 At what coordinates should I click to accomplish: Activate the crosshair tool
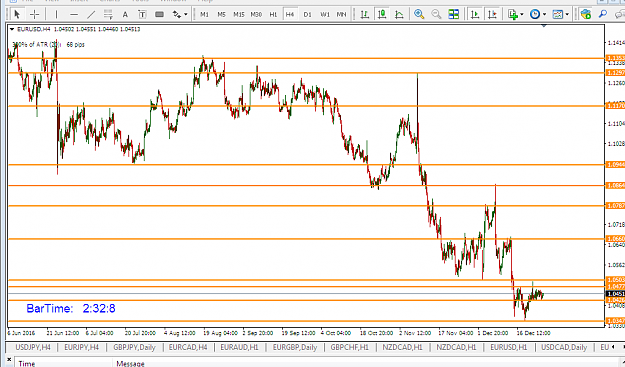[35, 14]
